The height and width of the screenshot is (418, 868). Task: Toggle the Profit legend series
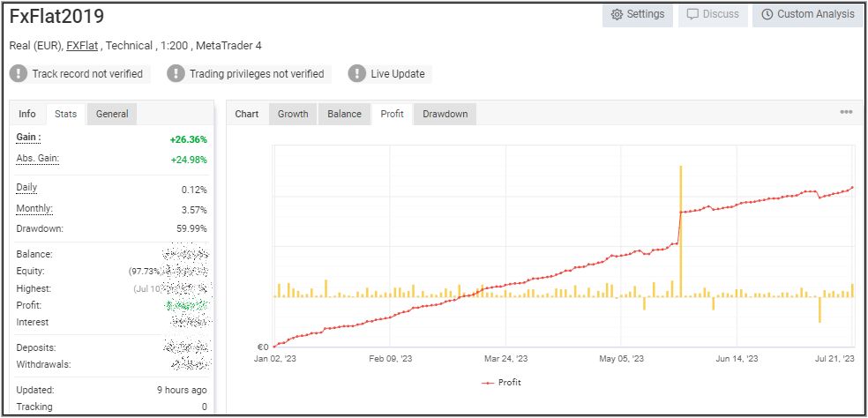pos(502,383)
